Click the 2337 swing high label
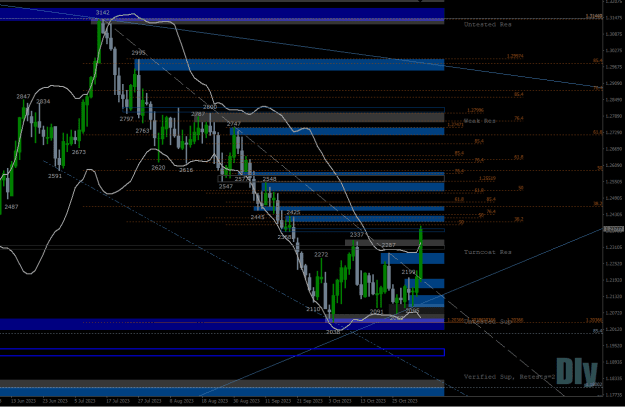This screenshot has height=407, width=625. [357, 234]
